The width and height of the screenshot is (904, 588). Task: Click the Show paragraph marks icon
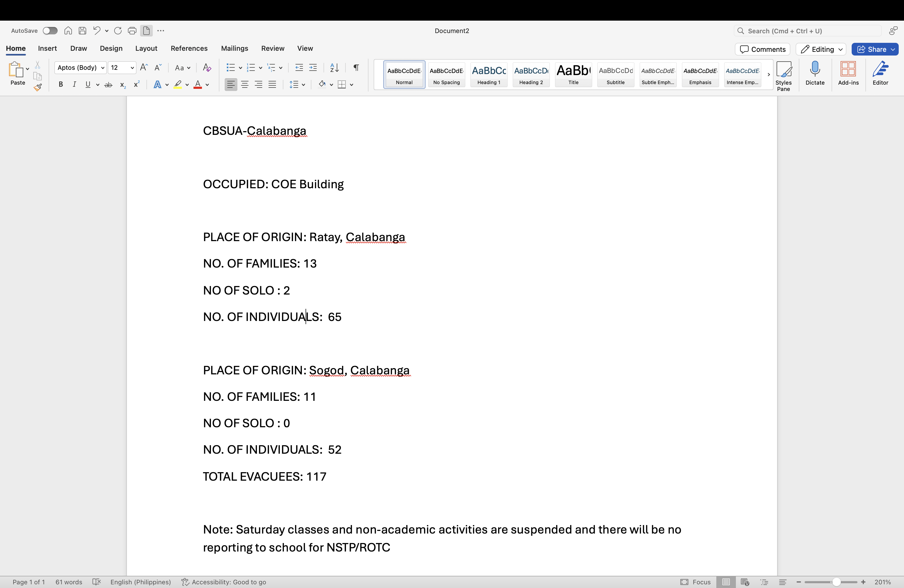[356, 68]
